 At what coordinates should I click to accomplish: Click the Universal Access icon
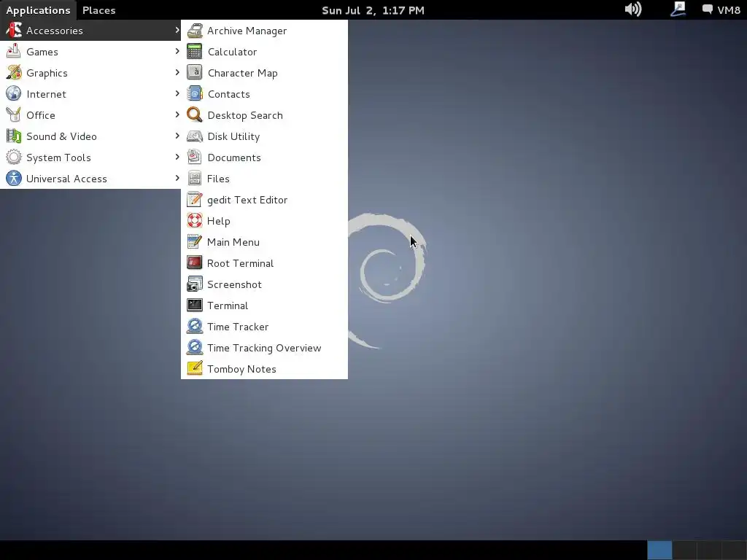click(x=13, y=178)
